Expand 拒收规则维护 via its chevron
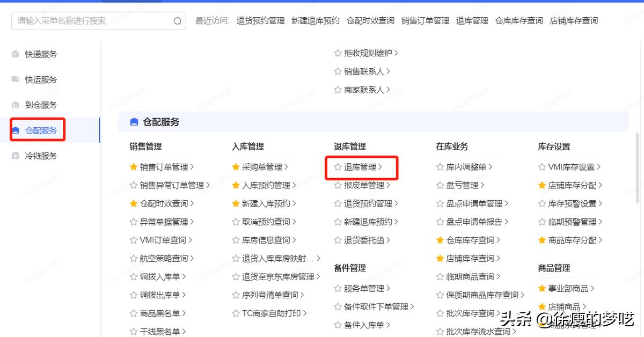 click(x=397, y=53)
